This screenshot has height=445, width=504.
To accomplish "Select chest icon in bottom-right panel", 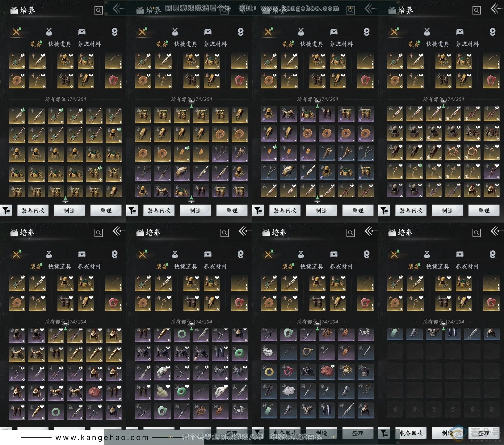I will point(460,254).
